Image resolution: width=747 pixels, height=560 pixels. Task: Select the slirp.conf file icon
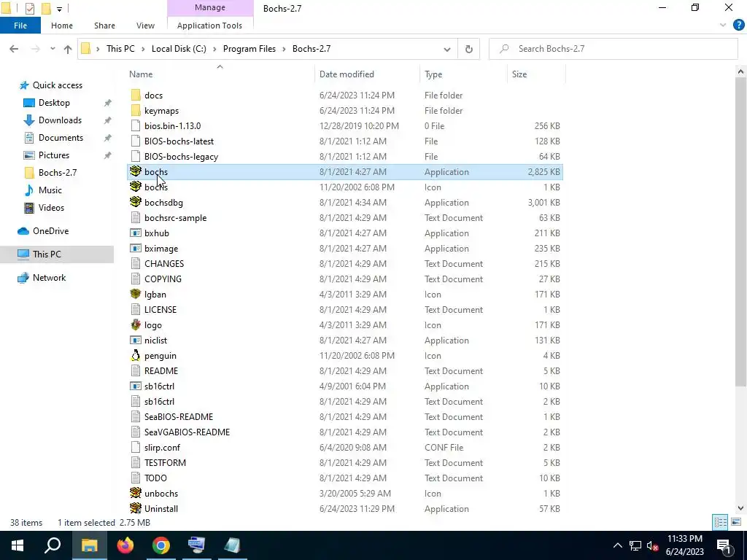(x=136, y=447)
